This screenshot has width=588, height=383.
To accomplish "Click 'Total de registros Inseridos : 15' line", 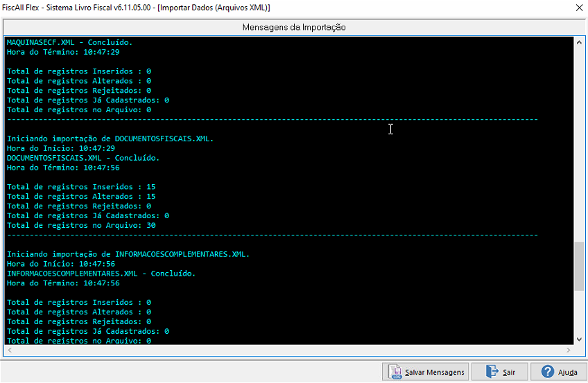I will pyautogui.click(x=81, y=187).
